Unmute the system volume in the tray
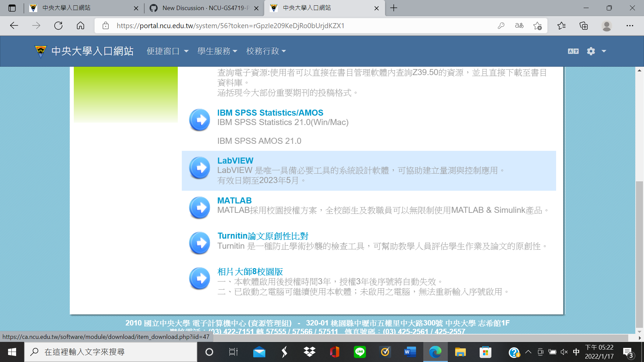 click(x=564, y=352)
